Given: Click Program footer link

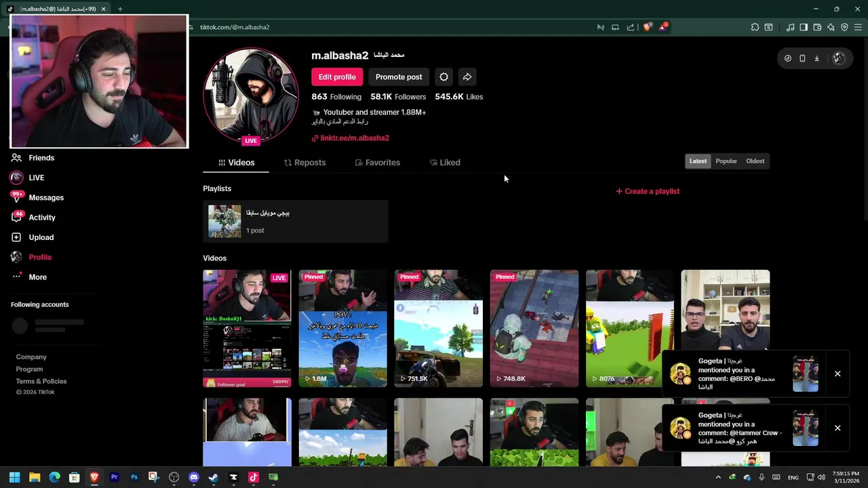Looking at the screenshot, I should pos(29,369).
